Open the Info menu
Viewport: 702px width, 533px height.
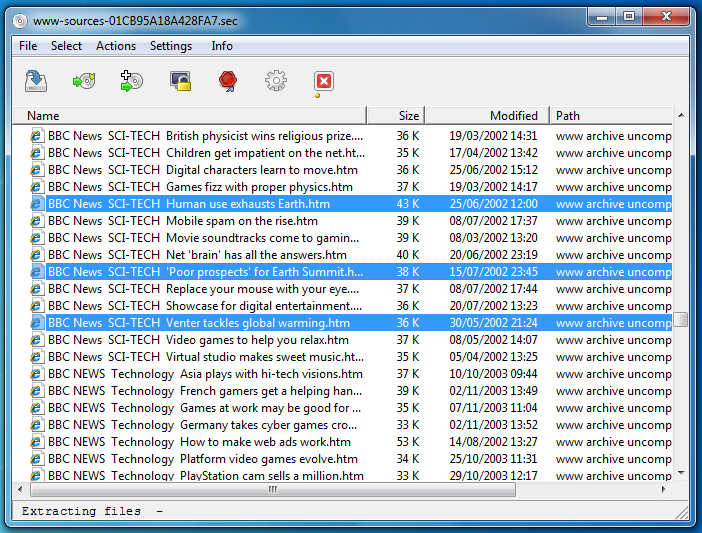222,46
